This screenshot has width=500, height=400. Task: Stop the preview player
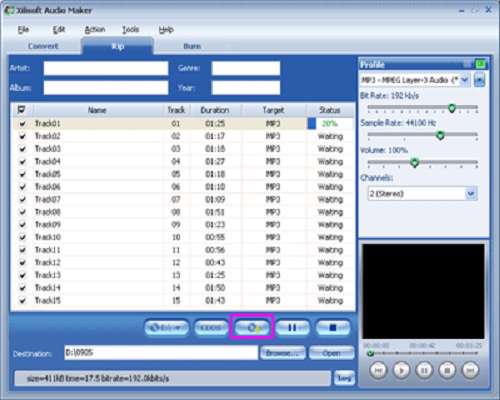click(x=447, y=370)
